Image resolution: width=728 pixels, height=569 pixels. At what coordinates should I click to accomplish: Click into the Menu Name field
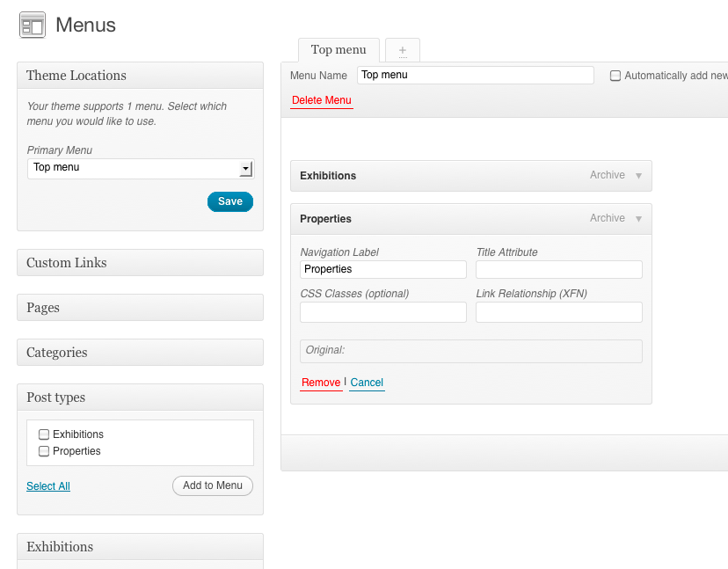pyautogui.click(x=475, y=76)
